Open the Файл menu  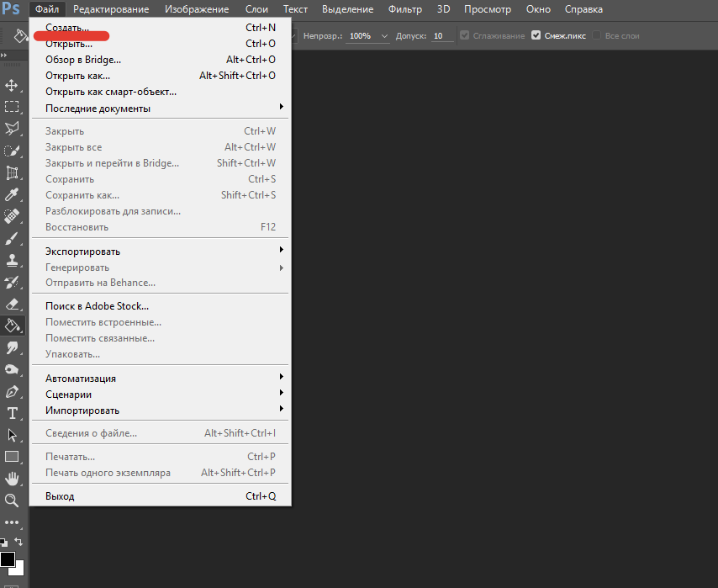tap(47, 9)
